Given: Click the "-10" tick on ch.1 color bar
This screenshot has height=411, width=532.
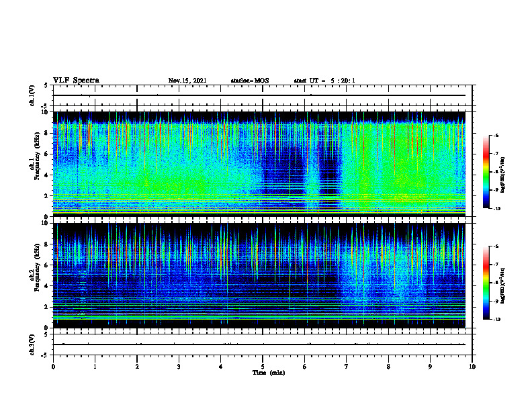Looking at the screenshot, I should pyautogui.click(x=496, y=209).
